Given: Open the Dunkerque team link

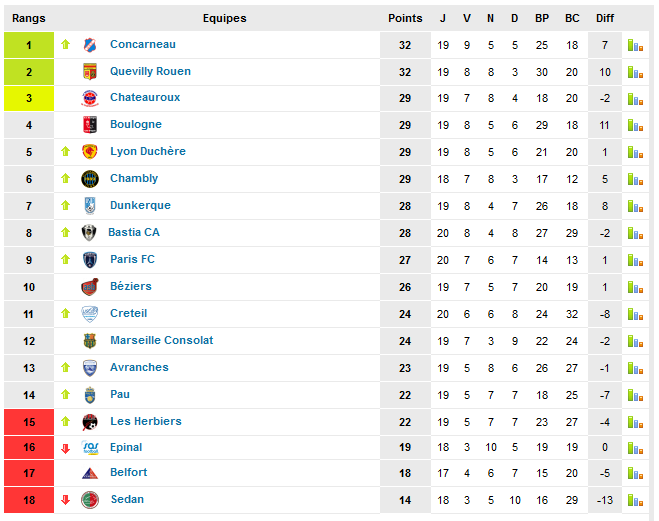Looking at the screenshot, I should (x=140, y=205).
